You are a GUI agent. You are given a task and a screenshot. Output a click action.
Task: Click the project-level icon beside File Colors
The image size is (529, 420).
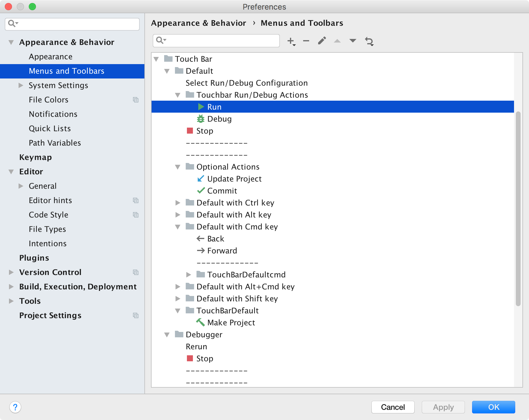click(x=136, y=100)
